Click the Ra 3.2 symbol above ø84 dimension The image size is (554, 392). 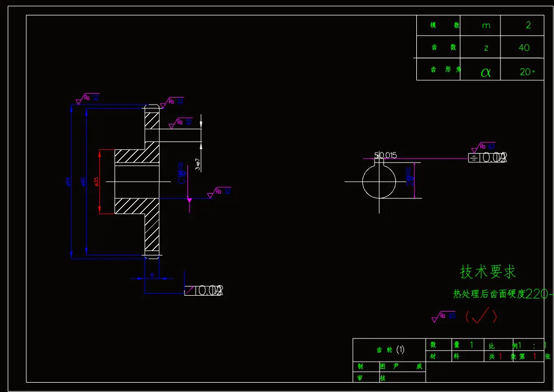point(87,99)
